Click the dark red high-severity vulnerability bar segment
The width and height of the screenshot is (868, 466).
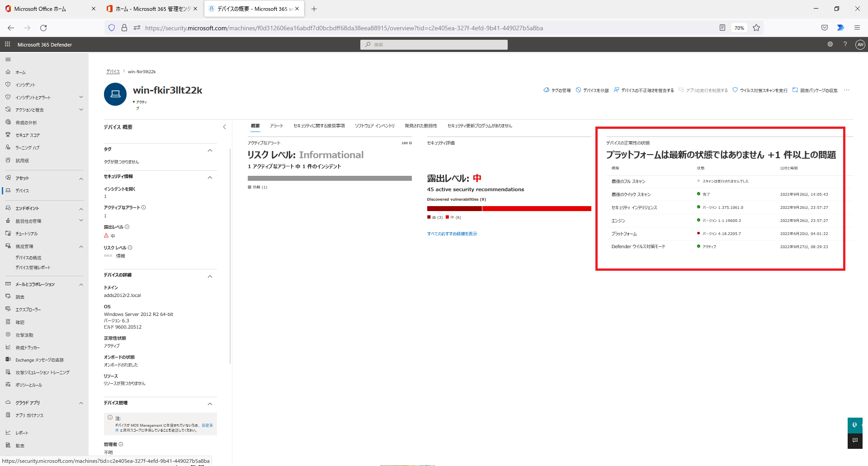click(454, 208)
